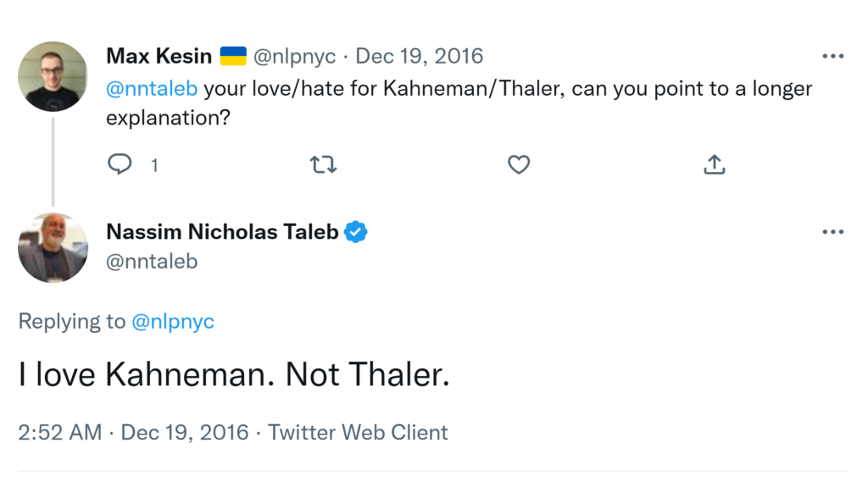Image resolution: width=868 pixels, height=498 pixels.
Task: Click the Max Kesin display name
Action: pos(159,57)
